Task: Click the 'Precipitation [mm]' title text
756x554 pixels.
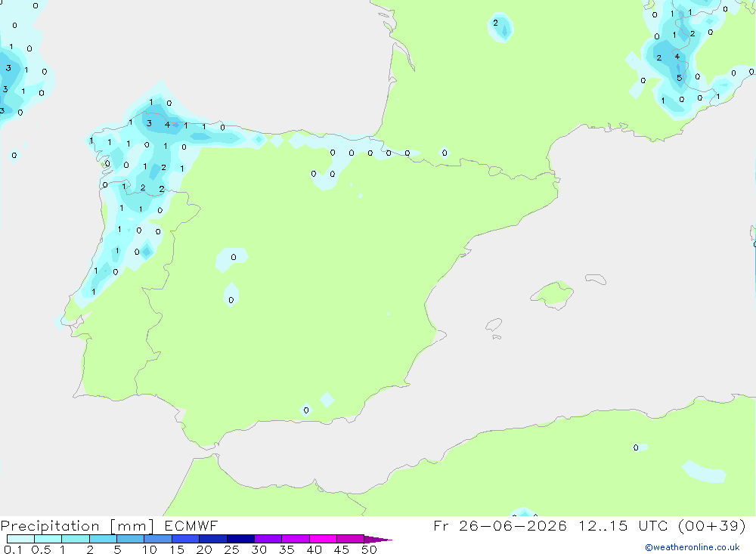Action: coord(77,526)
